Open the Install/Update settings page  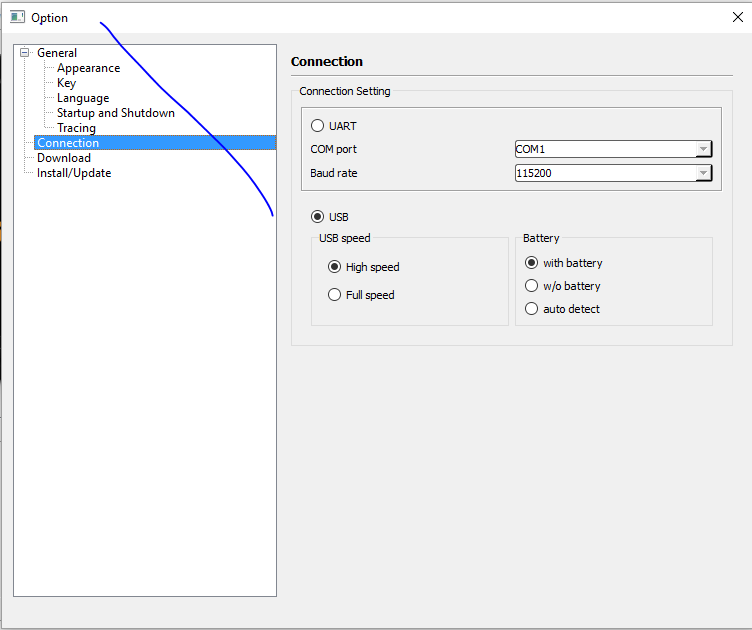coord(74,173)
